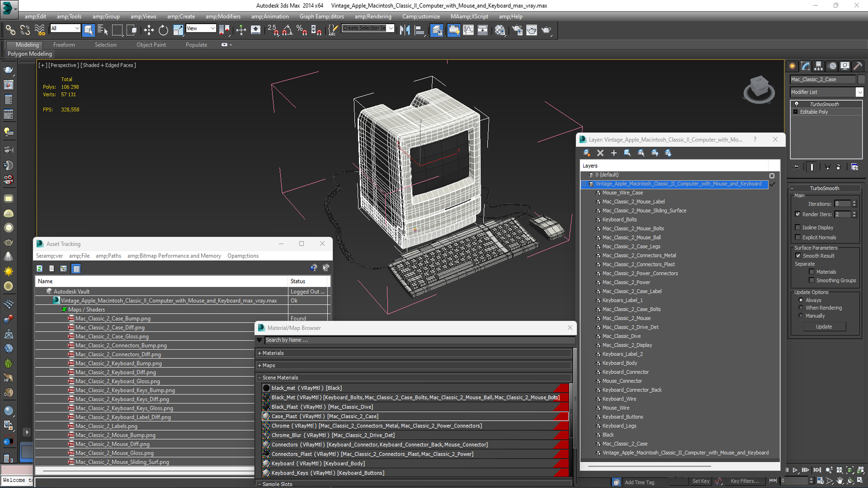Open the amp;Modifiers menu
The image size is (868, 488).
(x=223, y=17)
